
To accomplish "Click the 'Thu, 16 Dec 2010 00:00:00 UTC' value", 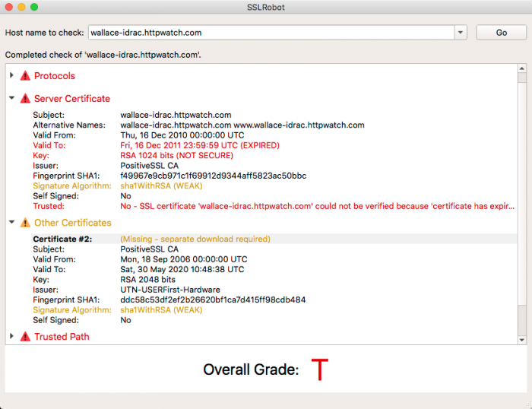I will click(182, 135).
